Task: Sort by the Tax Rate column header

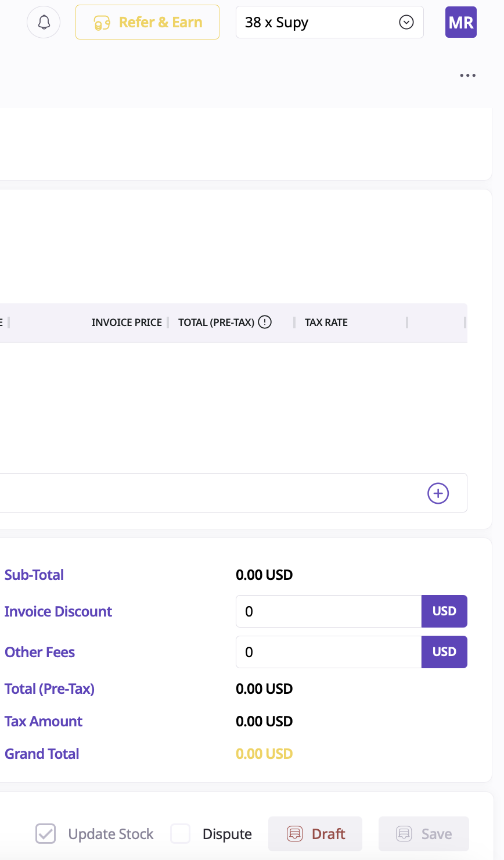Action: [x=326, y=322]
